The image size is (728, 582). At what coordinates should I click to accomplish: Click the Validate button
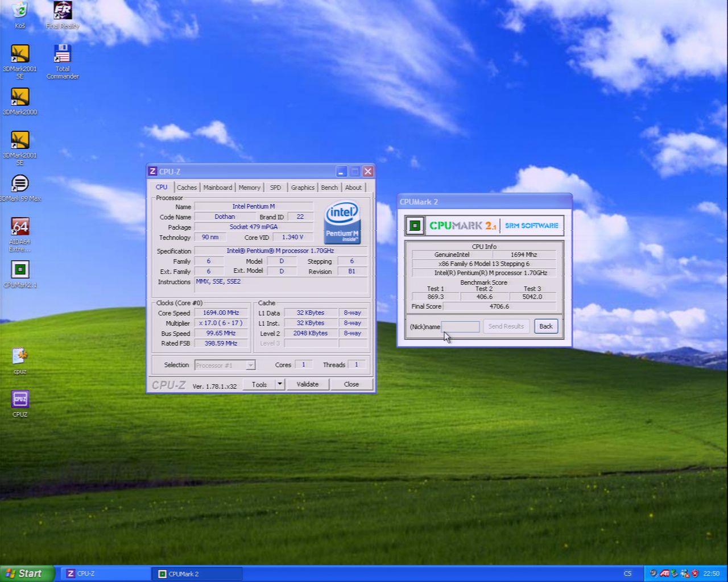click(307, 384)
